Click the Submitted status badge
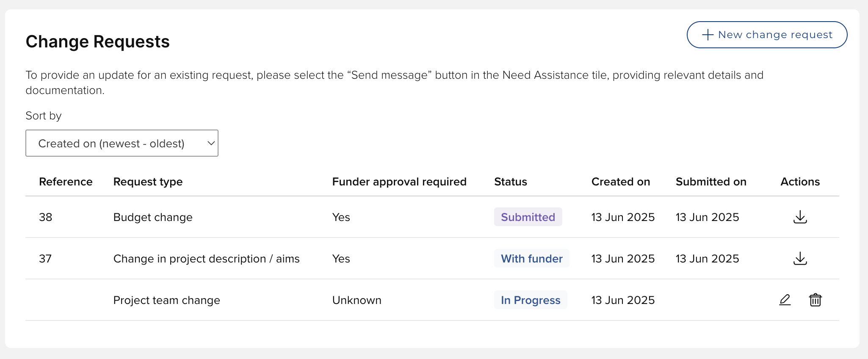868x359 pixels. pyautogui.click(x=528, y=217)
